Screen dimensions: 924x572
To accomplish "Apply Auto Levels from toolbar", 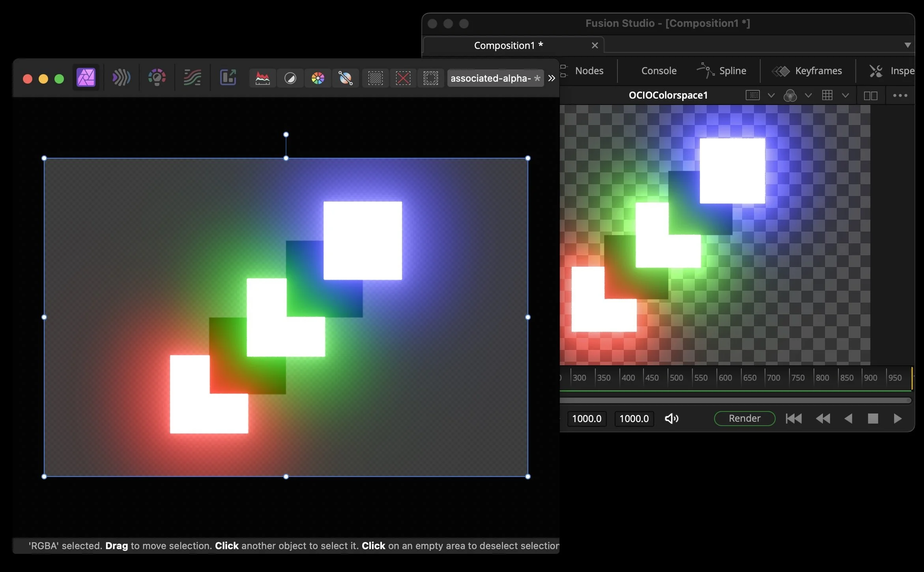I will pyautogui.click(x=262, y=78).
